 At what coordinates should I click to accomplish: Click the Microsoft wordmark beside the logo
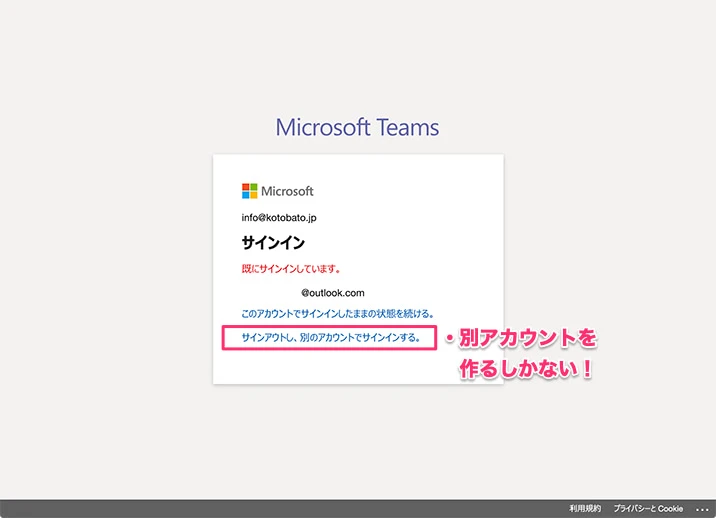click(x=287, y=191)
